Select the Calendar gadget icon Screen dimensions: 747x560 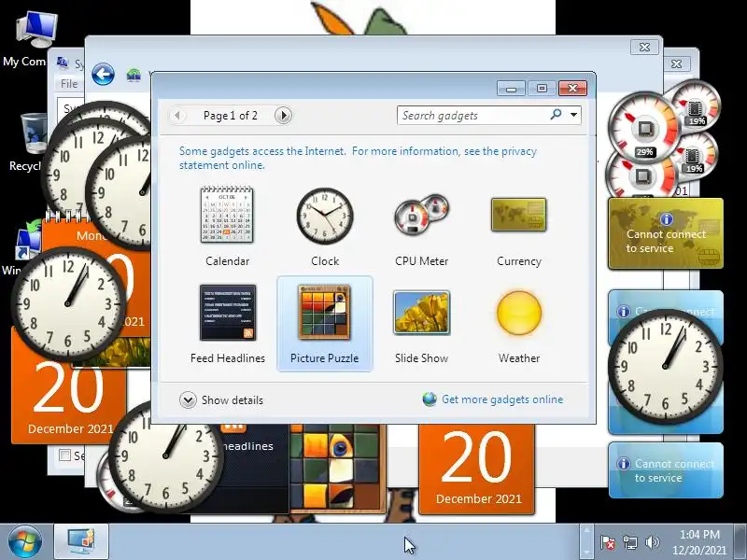[227, 216]
